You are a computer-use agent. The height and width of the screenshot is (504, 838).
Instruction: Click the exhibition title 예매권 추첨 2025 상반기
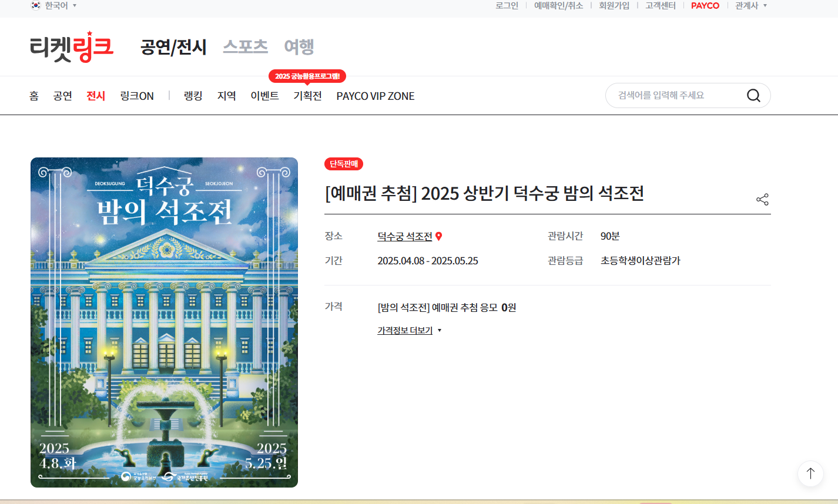[484, 193]
